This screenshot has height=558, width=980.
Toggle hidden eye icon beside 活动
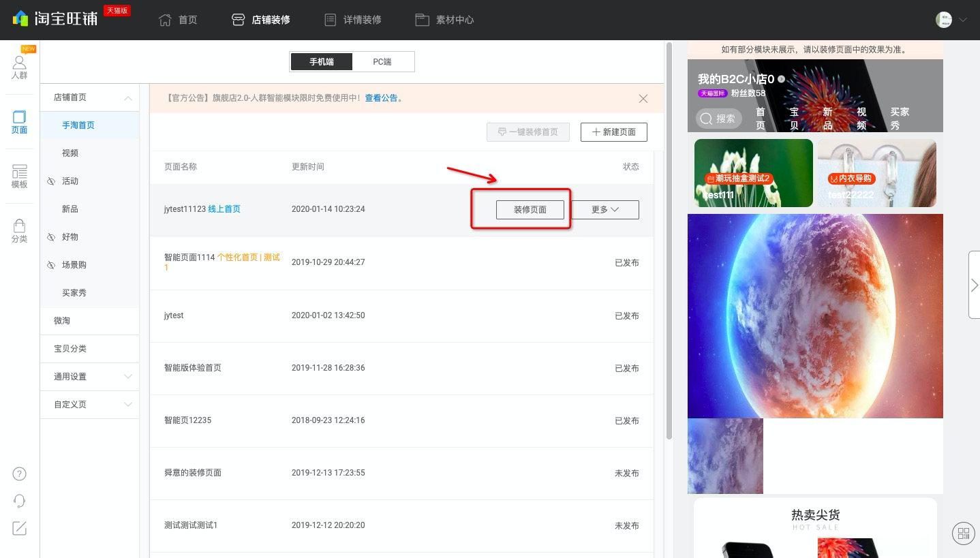point(51,181)
